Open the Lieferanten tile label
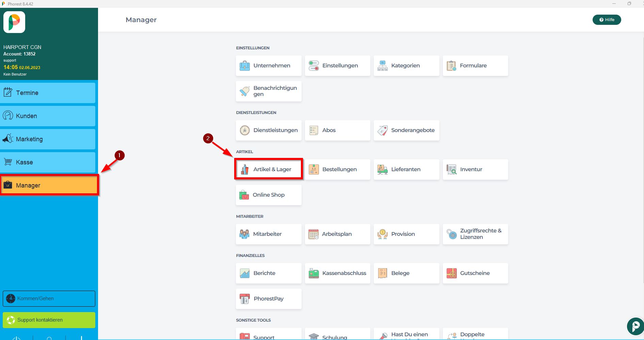644x340 pixels. click(x=406, y=169)
